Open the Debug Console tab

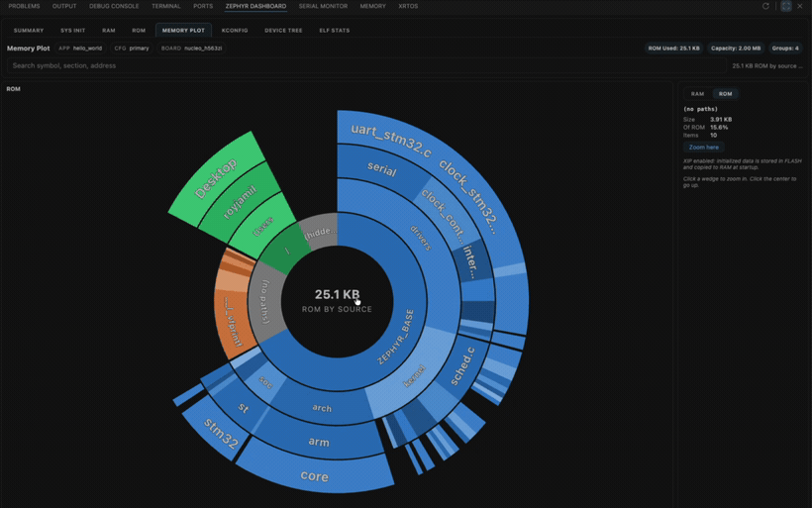[x=114, y=6]
